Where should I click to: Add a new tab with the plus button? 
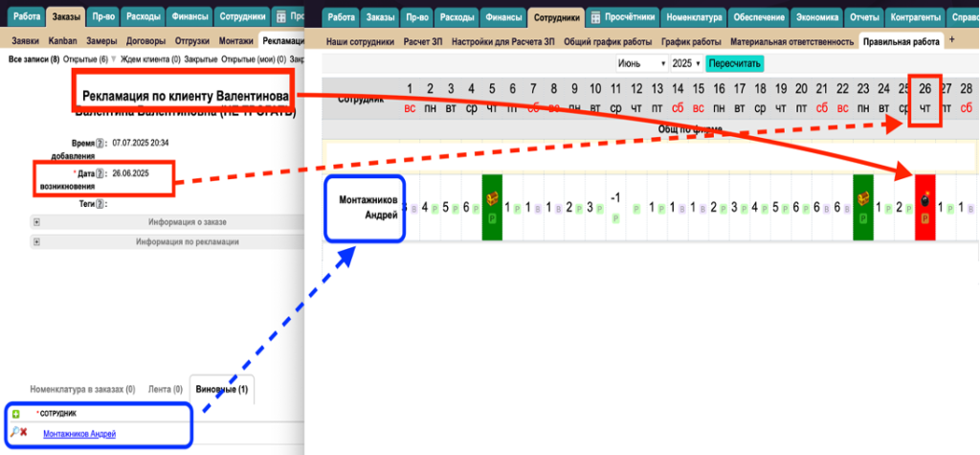pos(952,39)
